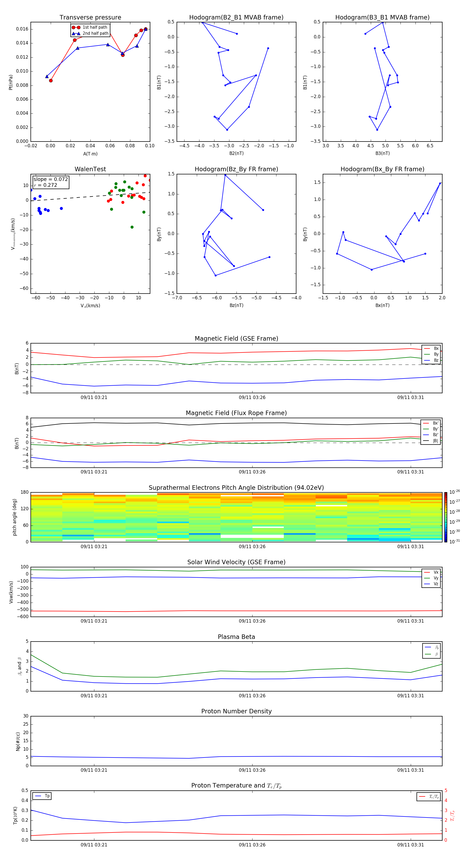Click the 'Magnetic Field (GSE Frame)' title

236,339
